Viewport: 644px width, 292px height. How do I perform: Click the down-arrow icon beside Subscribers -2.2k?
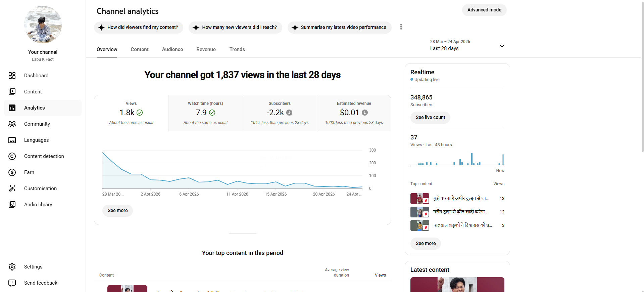[289, 113]
